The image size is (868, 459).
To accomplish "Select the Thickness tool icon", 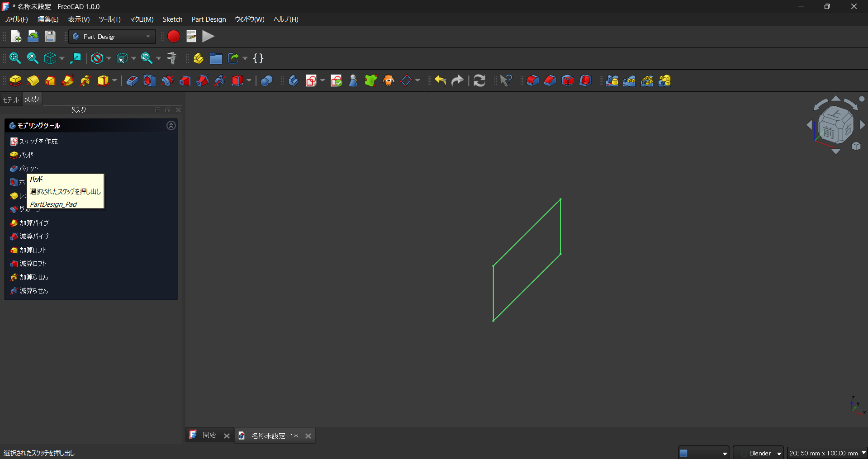I will pos(585,80).
